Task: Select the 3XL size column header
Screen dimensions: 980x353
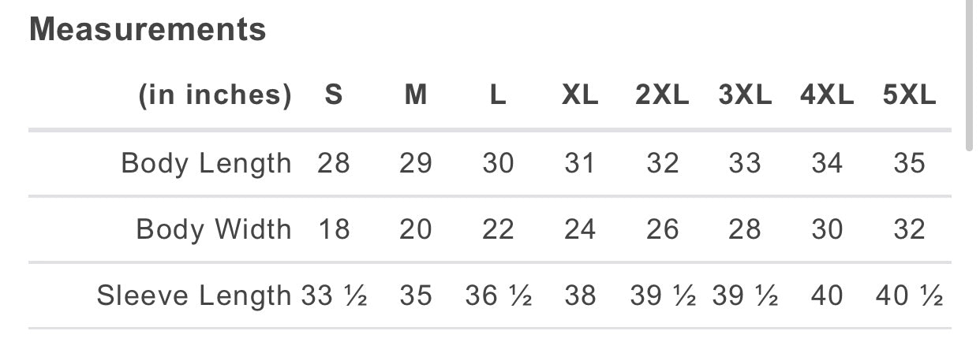Action: tap(745, 95)
